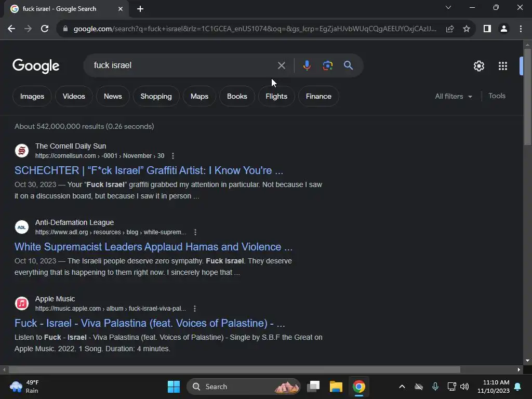This screenshot has width=532, height=399.
Task: Click the Apple Music favicon
Action: point(22,303)
